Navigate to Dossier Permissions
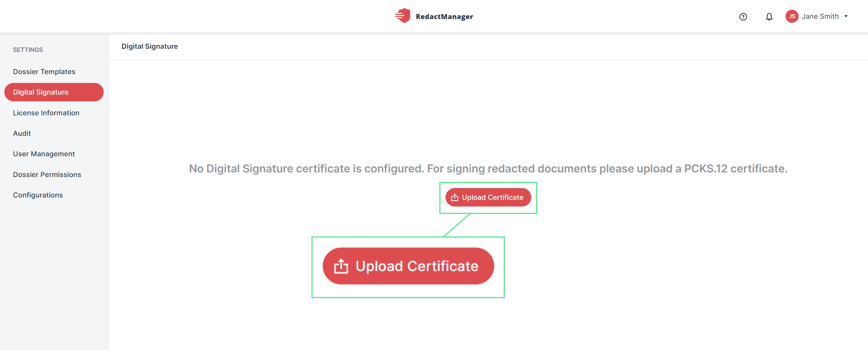This screenshot has width=868, height=350. (x=47, y=174)
